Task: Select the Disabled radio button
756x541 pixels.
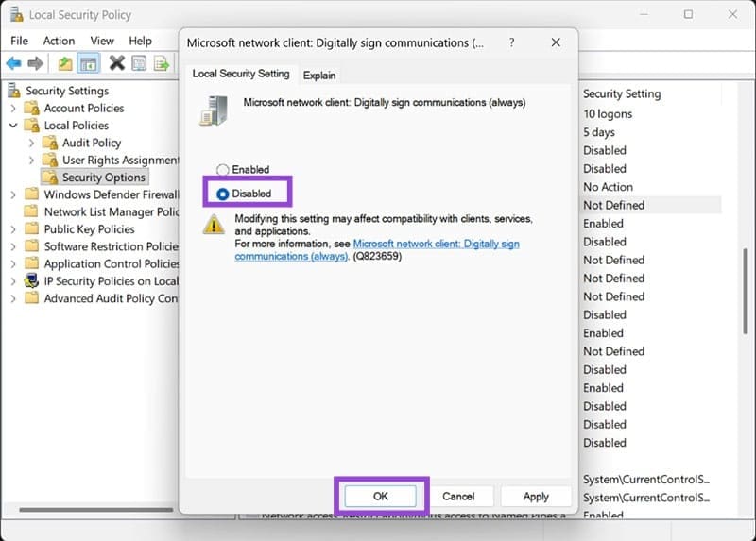Action: click(x=222, y=194)
